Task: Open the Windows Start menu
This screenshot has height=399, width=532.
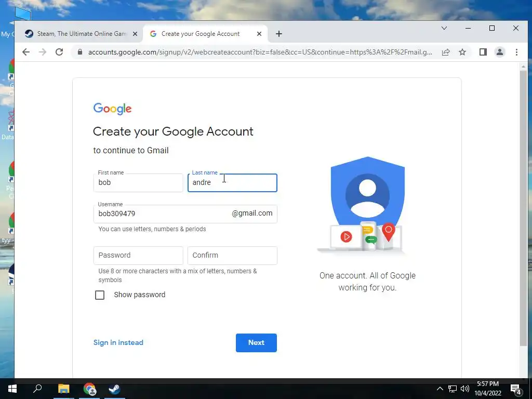Action: (12, 389)
